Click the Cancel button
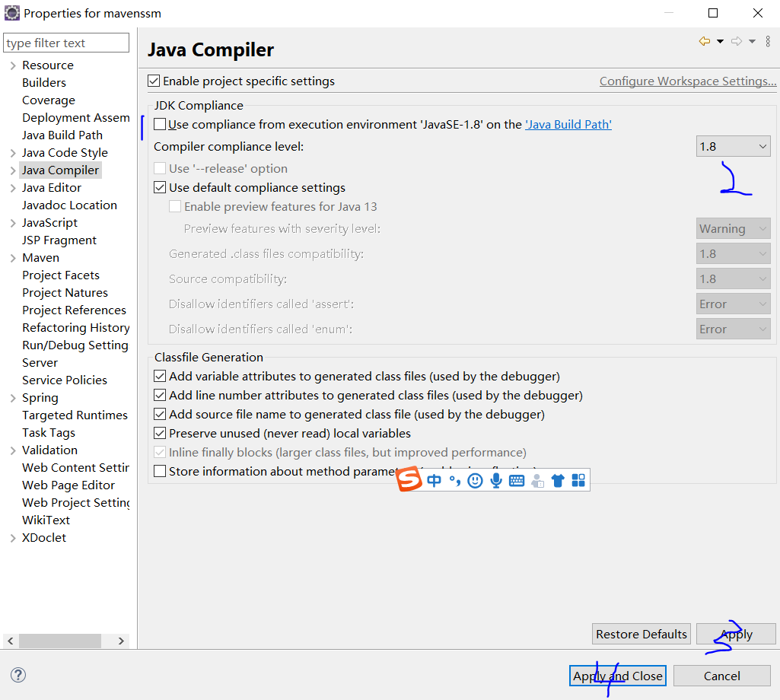 (x=722, y=676)
